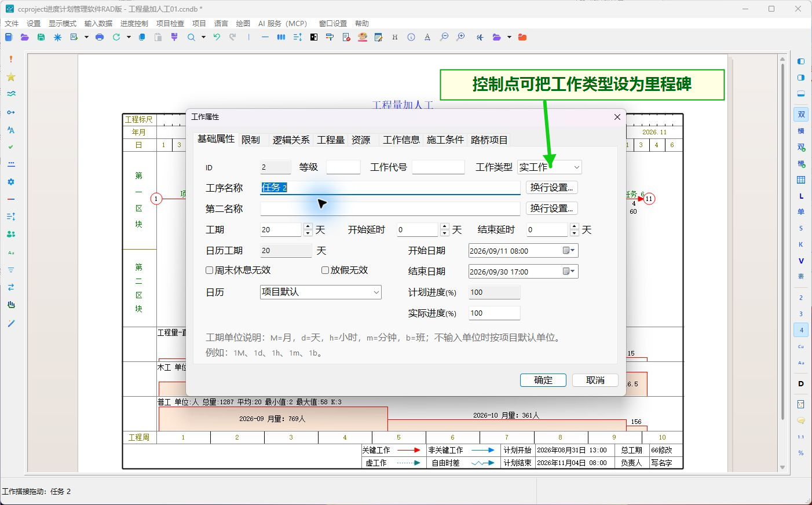The height and width of the screenshot is (505, 812).
Task: Click the red folder icon in toolbar
Action: 522,37
